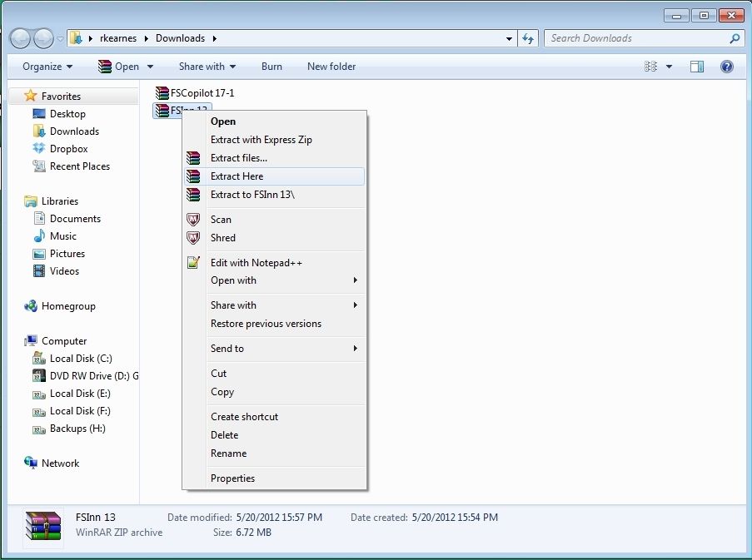Click the Videos filmstrip icon under Libraries

pos(39,270)
